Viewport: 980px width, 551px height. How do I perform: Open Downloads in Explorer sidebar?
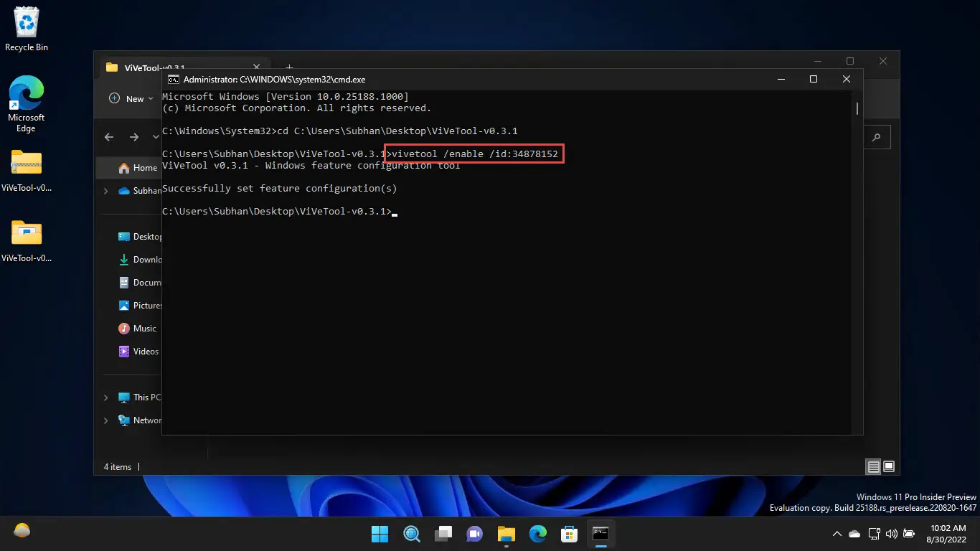[x=140, y=260]
